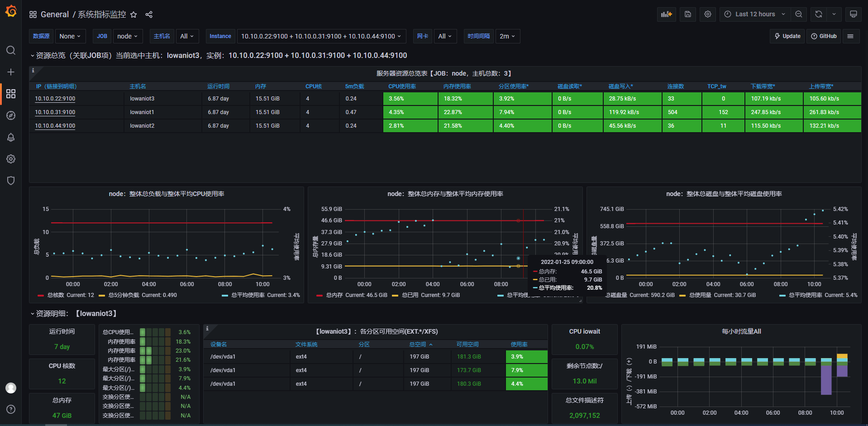Viewport: 868px width, 426px height.
Task: Open Server Admin shield in sidebar
Action: pos(11,181)
